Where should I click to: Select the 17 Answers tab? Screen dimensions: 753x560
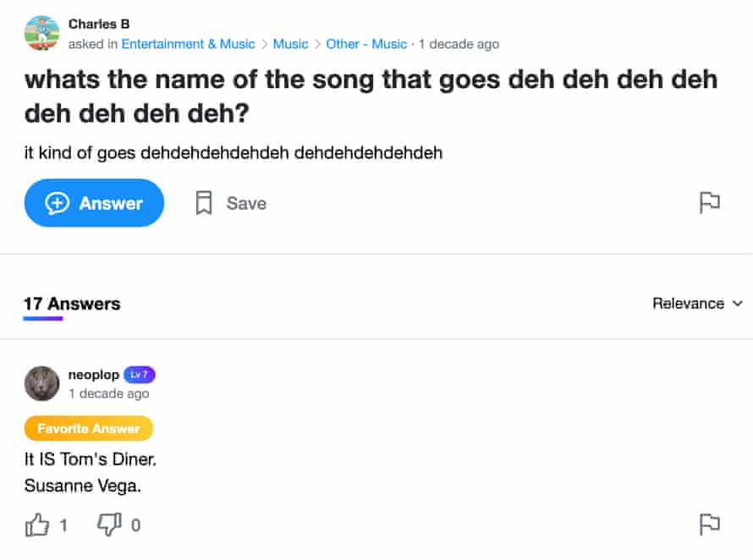tap(72, 304)
